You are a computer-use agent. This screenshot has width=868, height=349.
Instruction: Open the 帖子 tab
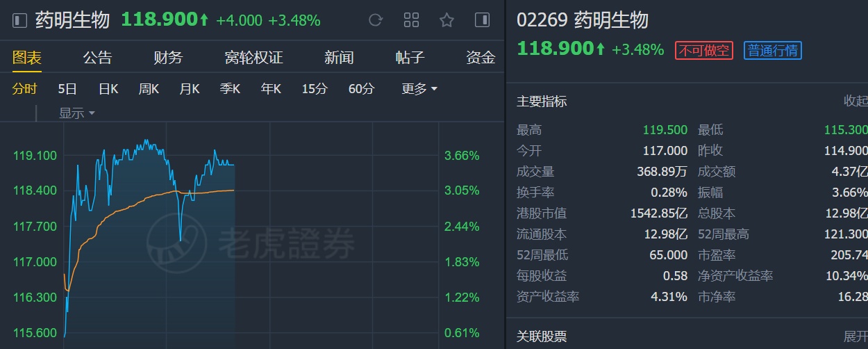[410, 58]
